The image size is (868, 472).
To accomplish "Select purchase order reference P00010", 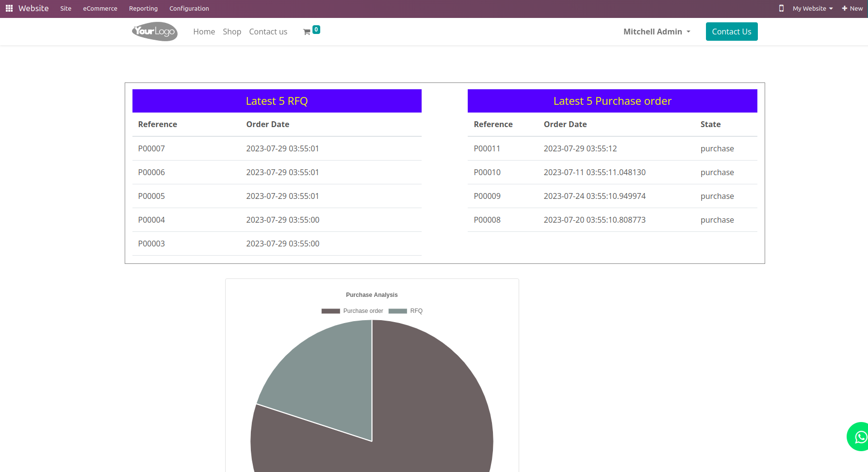I will [x=487, y=172].
